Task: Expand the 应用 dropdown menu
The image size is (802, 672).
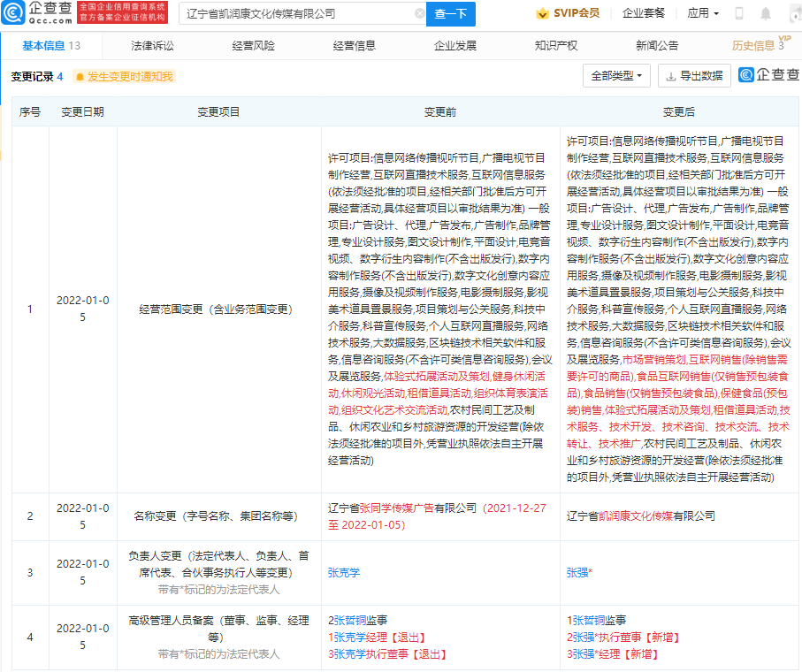Action: (703, 13)
